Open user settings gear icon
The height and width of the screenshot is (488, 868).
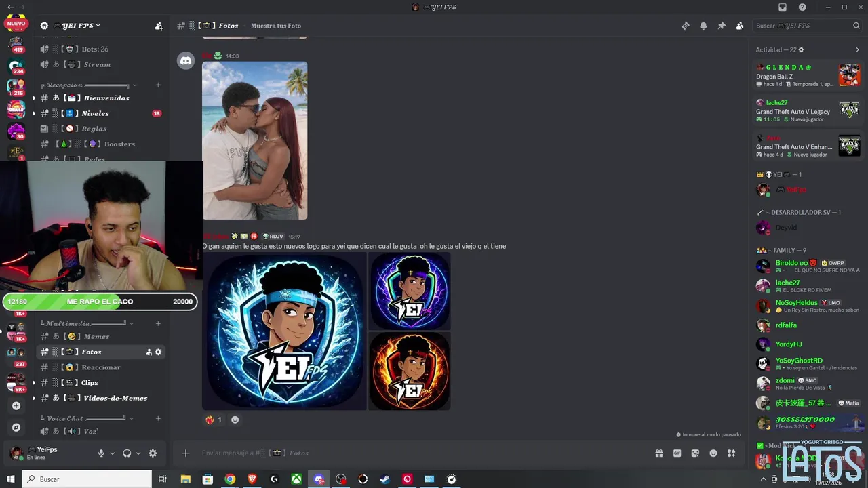click(153, 453)
